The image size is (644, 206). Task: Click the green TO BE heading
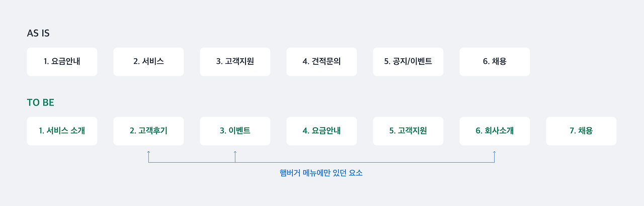(40, 102)
